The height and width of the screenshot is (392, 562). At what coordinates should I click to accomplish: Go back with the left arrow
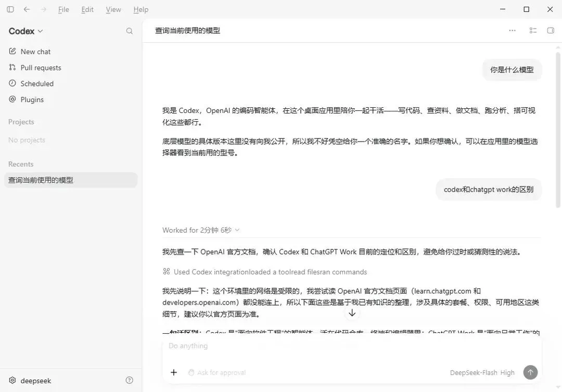tap(27, 9)
